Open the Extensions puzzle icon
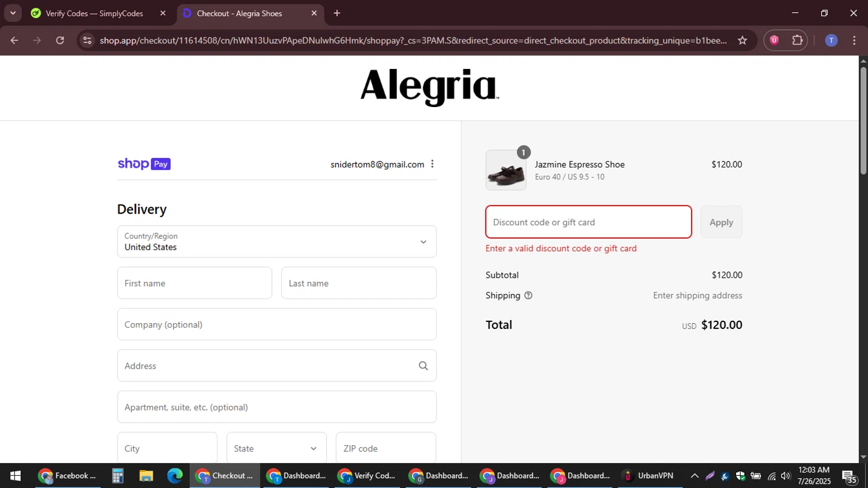The height and width of the screenshot is (488, 868). (797, 41)
